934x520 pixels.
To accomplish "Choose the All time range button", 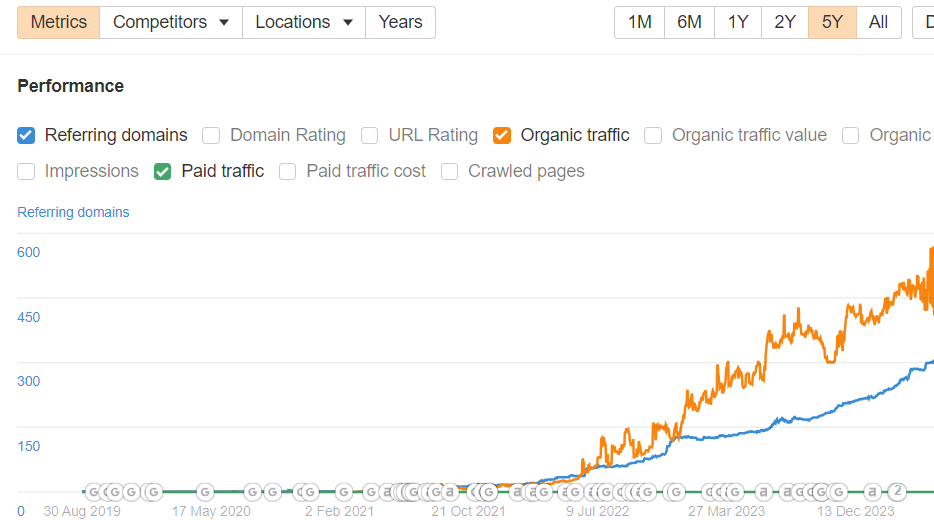I will pyautogui.click(x=878, y=22).
